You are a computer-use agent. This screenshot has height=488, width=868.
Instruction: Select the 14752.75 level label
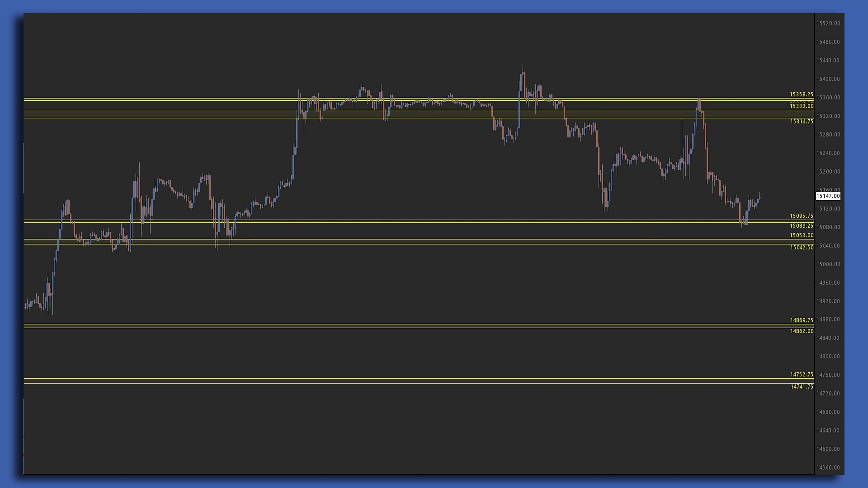[x=801, y=375]
